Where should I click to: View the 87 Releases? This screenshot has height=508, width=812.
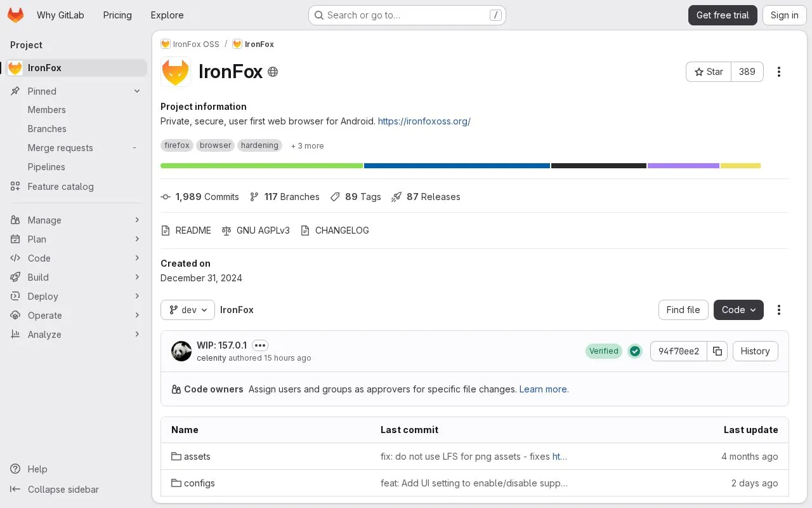(426, 197)
